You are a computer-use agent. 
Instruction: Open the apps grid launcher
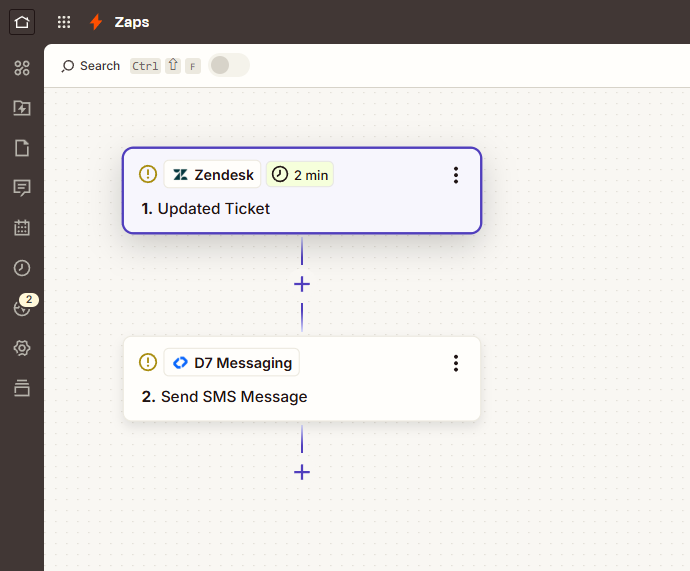pos(64,22)
